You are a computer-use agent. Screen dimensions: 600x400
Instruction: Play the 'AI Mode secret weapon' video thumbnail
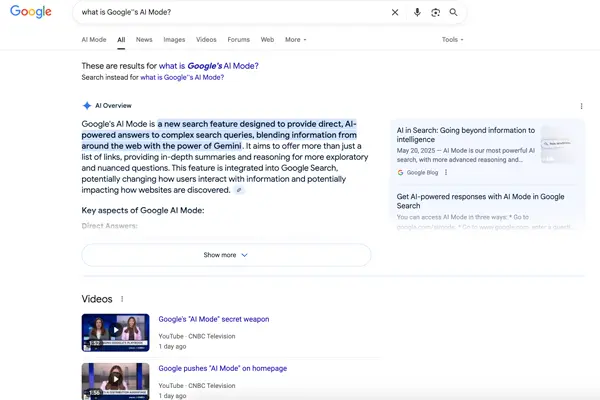[x=116, y=332]
